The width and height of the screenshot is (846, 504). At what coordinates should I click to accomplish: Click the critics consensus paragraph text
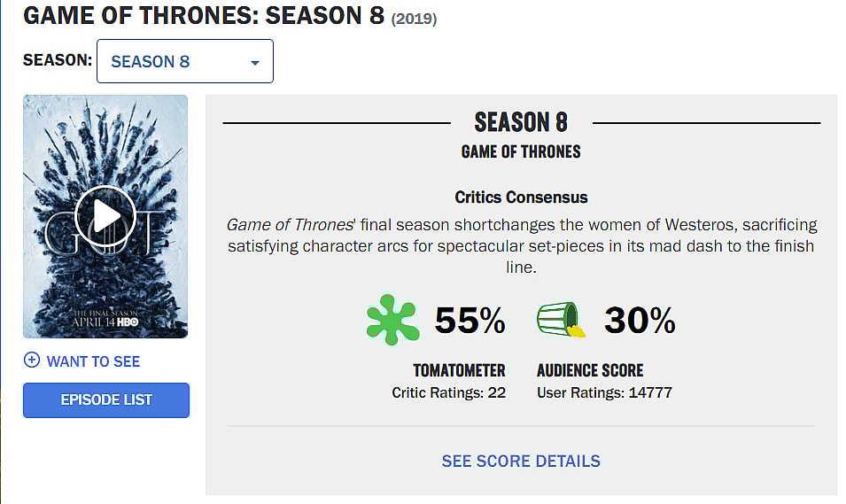pyautogui.click(x=521, y=245)
